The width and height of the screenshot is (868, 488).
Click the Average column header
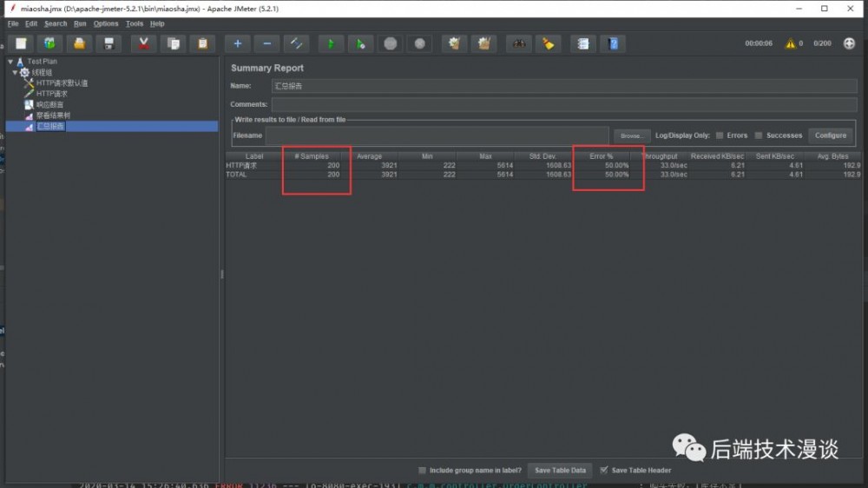point(369,156)
